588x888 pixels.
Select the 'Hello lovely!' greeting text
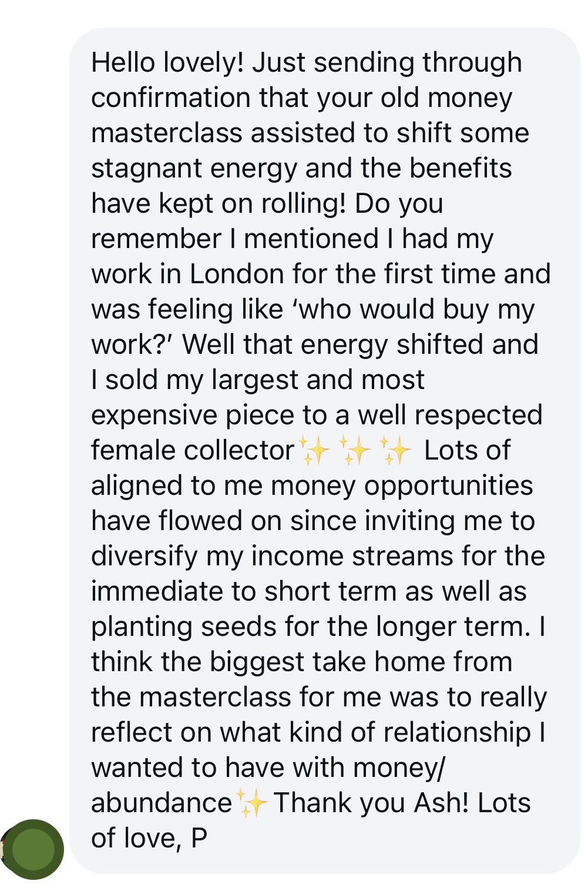[167, 62]
